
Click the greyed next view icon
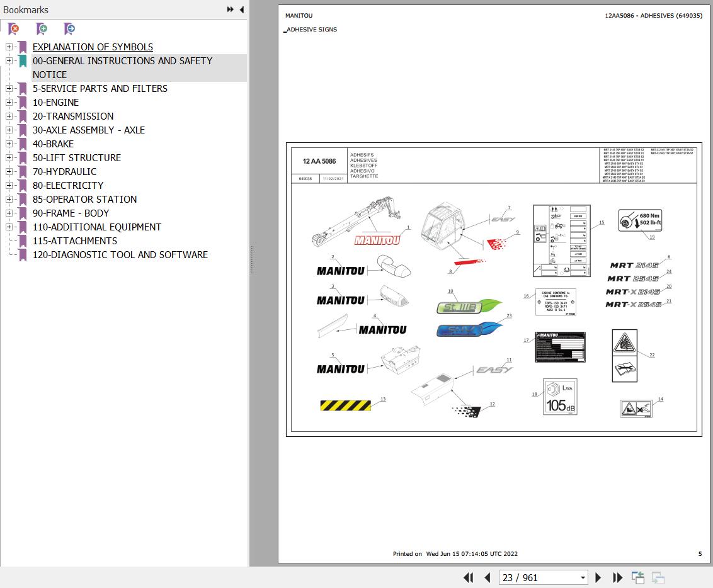658,577
